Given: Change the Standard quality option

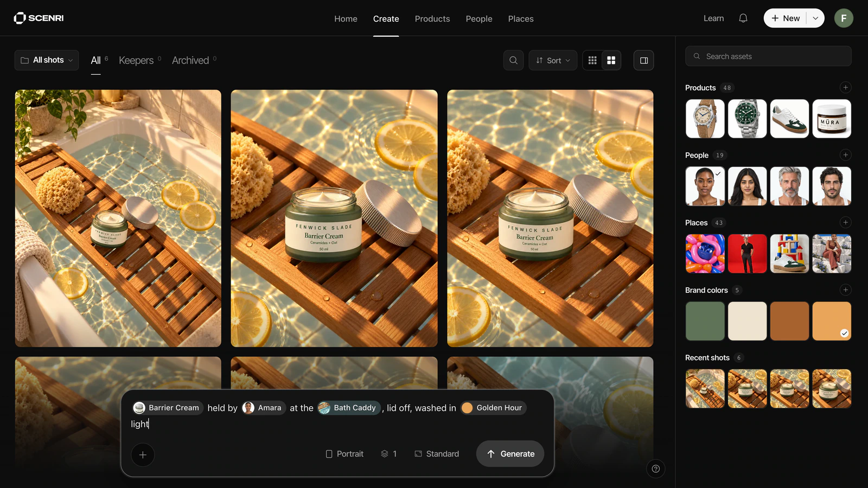Looking at the screenshot, I should click(437, 454).
